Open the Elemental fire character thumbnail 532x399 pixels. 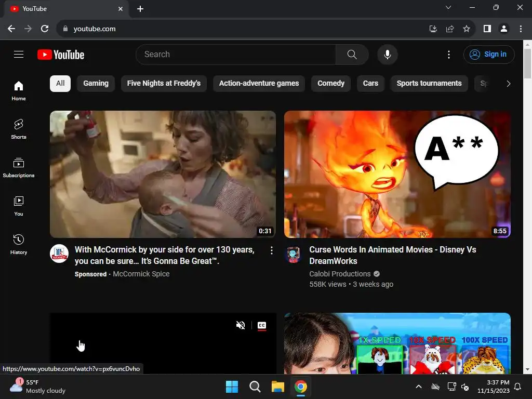[397, 174]
